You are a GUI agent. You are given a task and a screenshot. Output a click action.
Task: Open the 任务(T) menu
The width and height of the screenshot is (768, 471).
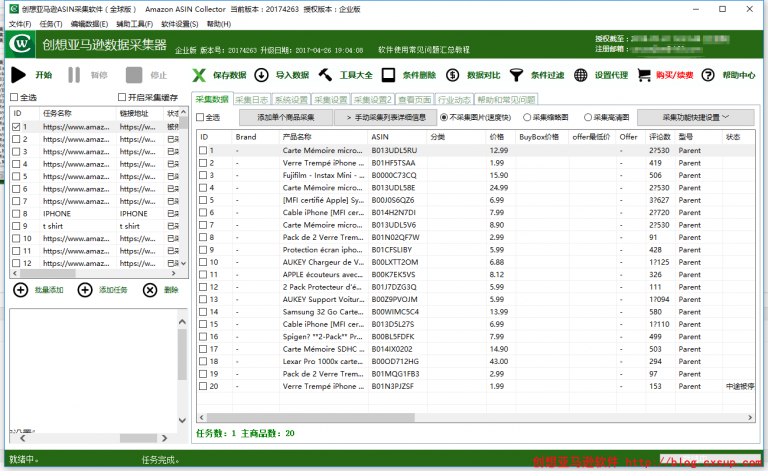(x=51, y=24)
